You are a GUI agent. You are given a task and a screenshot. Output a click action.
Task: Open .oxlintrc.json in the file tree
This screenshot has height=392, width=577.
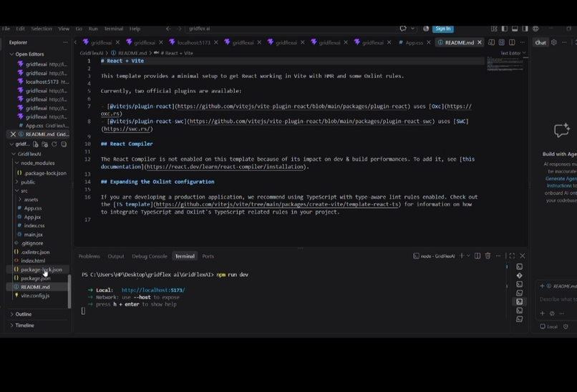(35, 252)
